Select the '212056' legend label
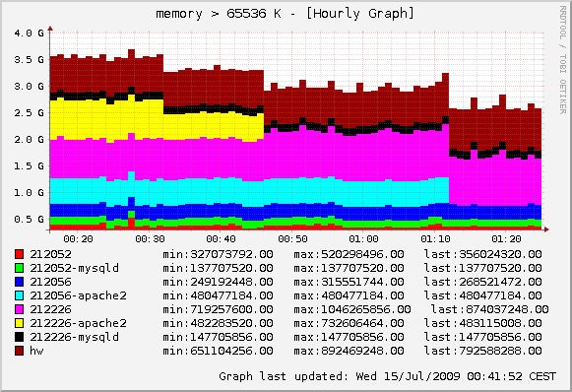Screen dimensions: 572x392 point(51,282)
